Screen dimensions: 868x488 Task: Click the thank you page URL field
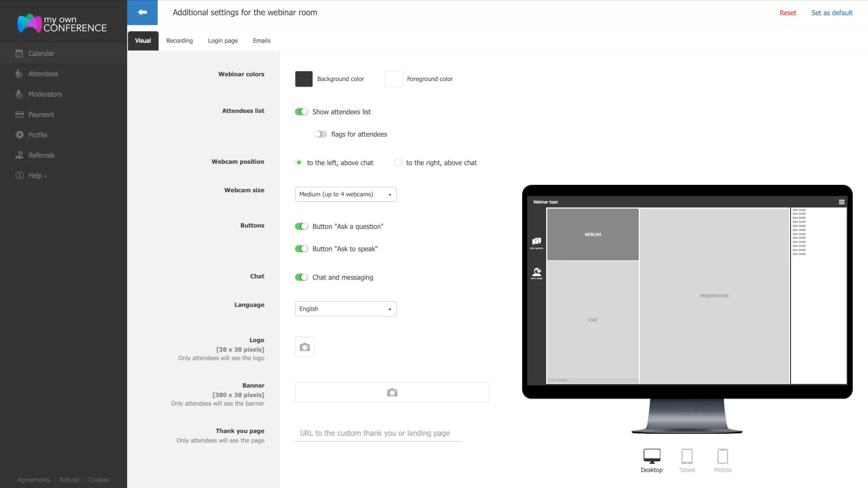(378, 433)
